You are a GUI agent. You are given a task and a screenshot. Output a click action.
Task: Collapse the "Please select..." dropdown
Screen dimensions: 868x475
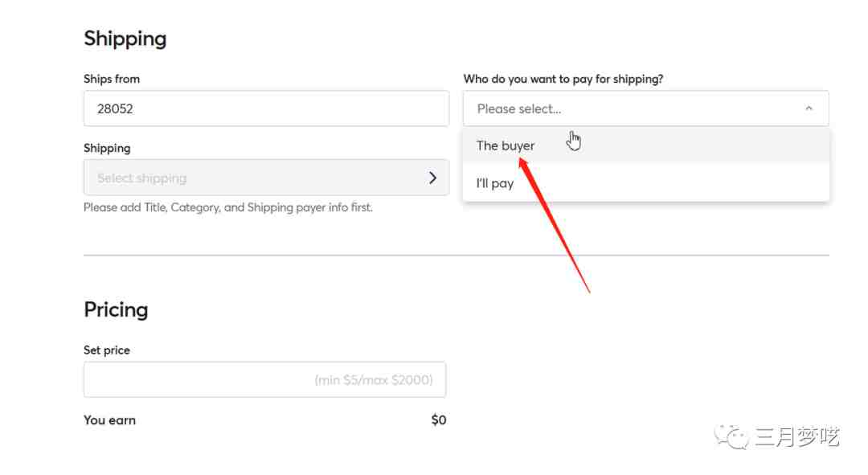646,109
